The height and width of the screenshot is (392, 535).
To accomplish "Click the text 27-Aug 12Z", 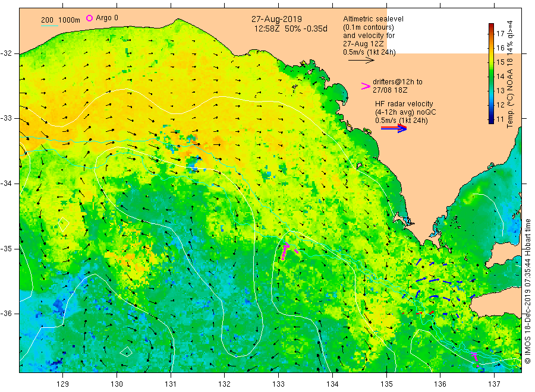I will 363,44.
